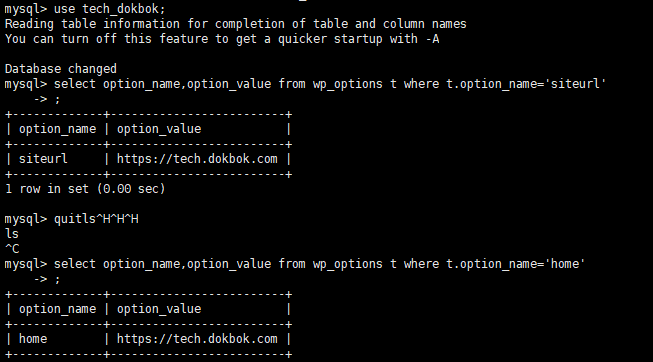This screenshot has height=362, width=653.
Task: Click the '^C' interrupt line
Action: tap(12, 249)
